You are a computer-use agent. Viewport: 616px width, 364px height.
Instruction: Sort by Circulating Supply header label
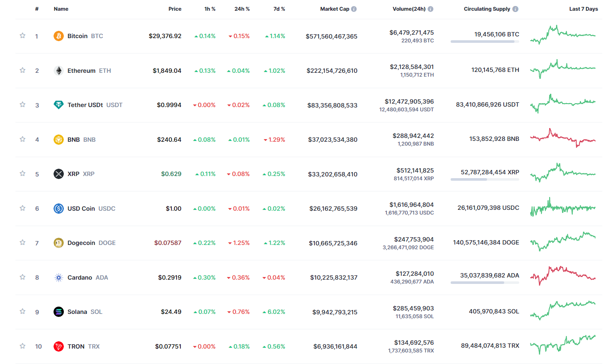pos(487,9)
